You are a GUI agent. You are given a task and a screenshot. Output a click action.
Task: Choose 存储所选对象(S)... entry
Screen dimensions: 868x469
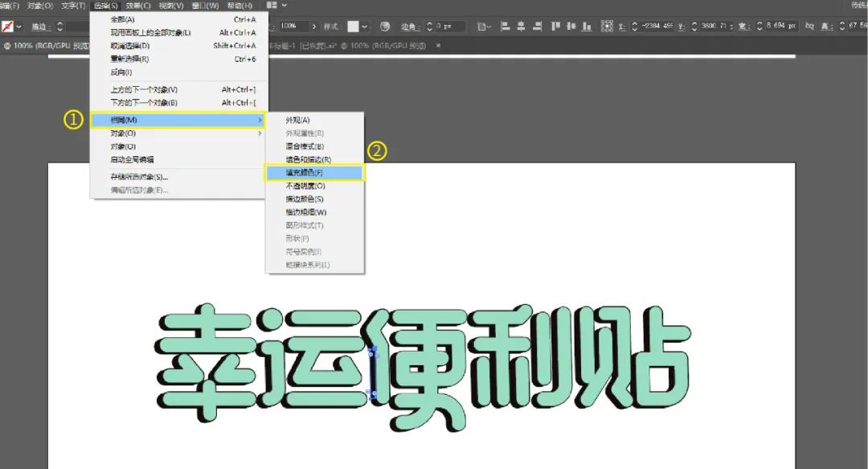click(178, 177)
